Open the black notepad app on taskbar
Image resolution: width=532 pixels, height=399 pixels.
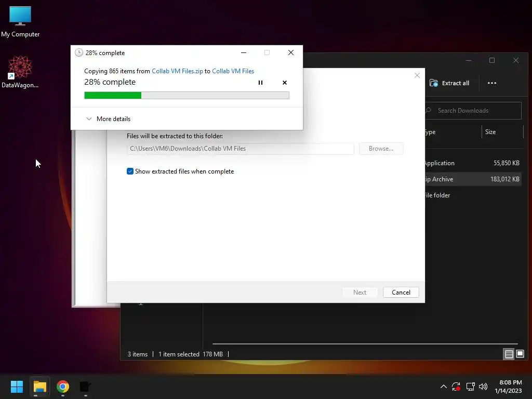tap(85, 387)
